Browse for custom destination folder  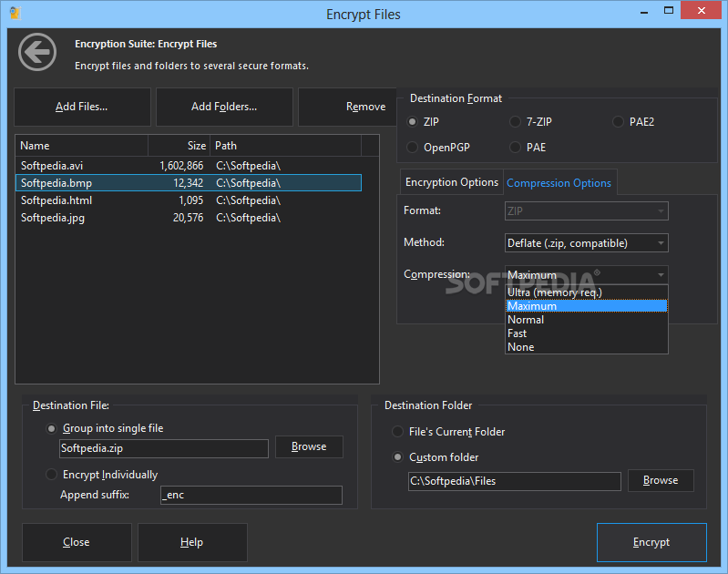(x=661, y=480)
